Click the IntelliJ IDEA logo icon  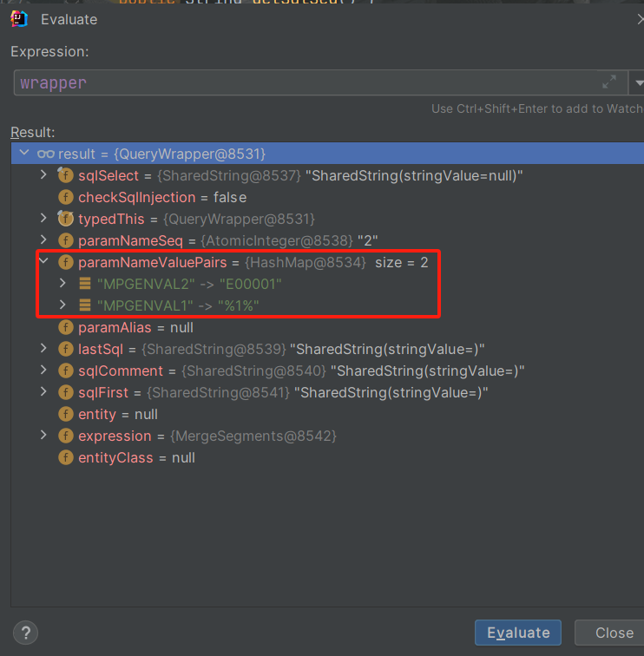[x=19, y=19]
